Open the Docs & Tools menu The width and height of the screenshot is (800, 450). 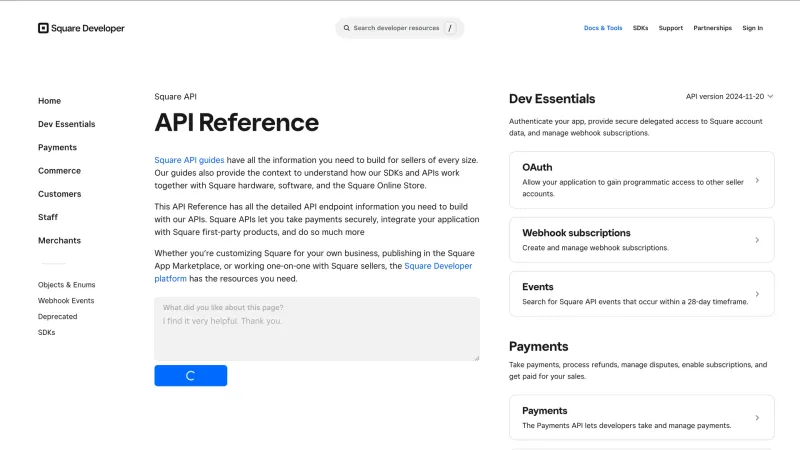tap(603, 28)
